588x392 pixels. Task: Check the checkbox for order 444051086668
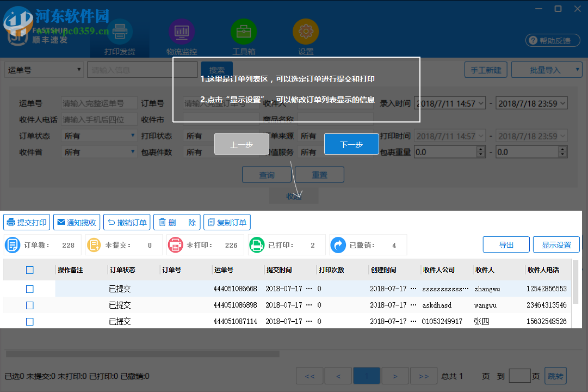coord(29,289)
